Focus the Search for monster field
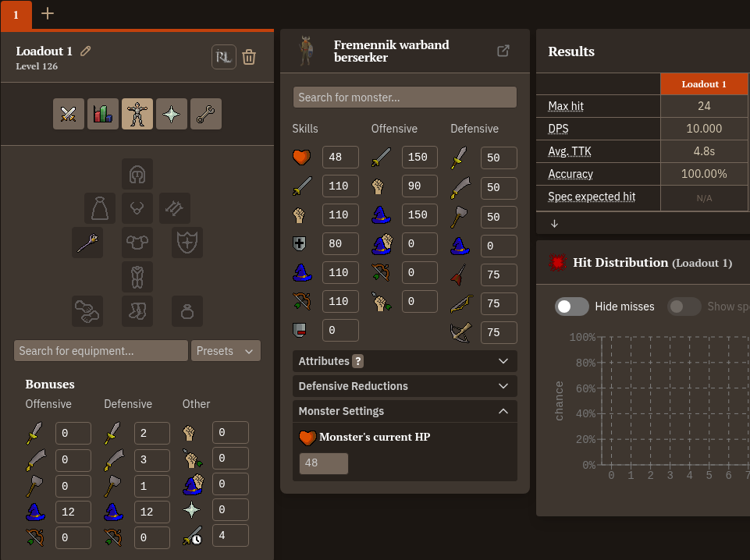The height and width of the screenshot is (560, 750). tap(404, 97)
